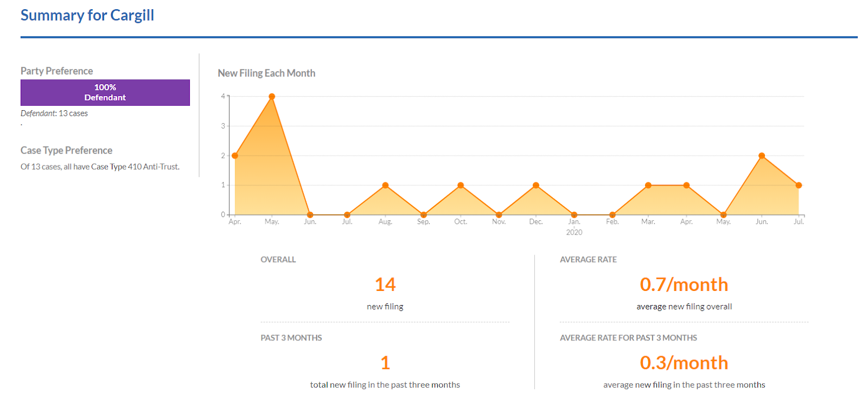
Task: Select the April data point at value 2
Action: point(235,156)
